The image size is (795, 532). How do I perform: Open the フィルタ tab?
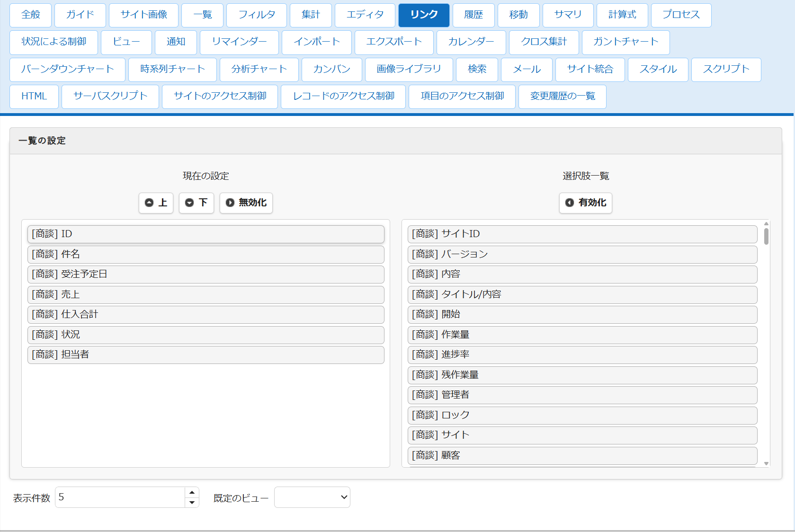coord(257,15)
